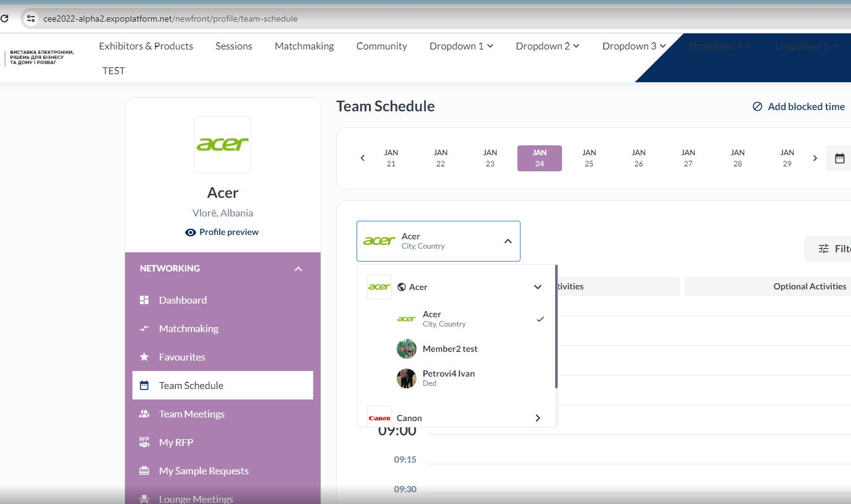This screenshot has width=851, height=504.
Task: Open Dropdown 1 in navigation bar
Action: tap(461, 46)
